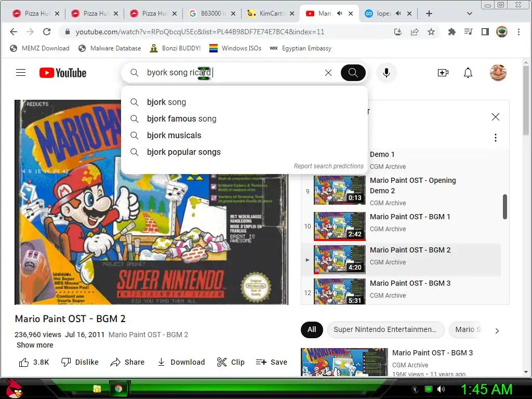Play Mario Paint OST - Opening Demo 2
This screenshot has height=399, width=532.
click(x=401, y=191)
